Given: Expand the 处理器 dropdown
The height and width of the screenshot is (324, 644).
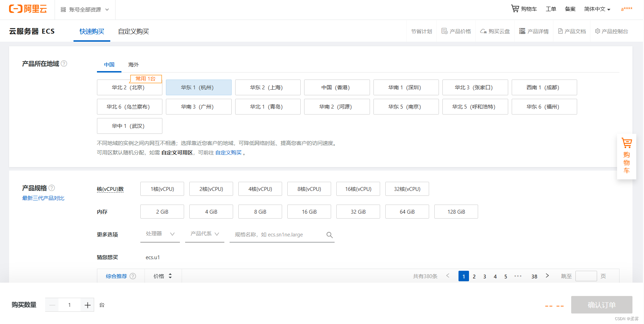Looking at the screenshot, I should [160, 234].
